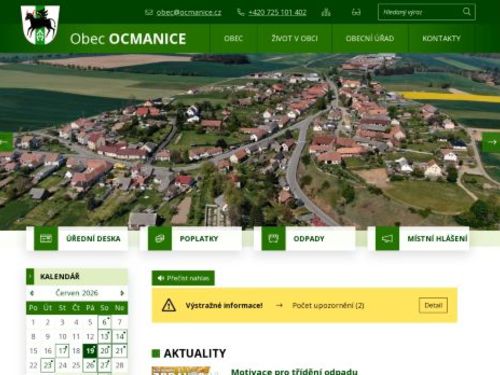Screen dimensions: 500x375
Task: Select calendar day 20
Action: [x=105, y=351]
